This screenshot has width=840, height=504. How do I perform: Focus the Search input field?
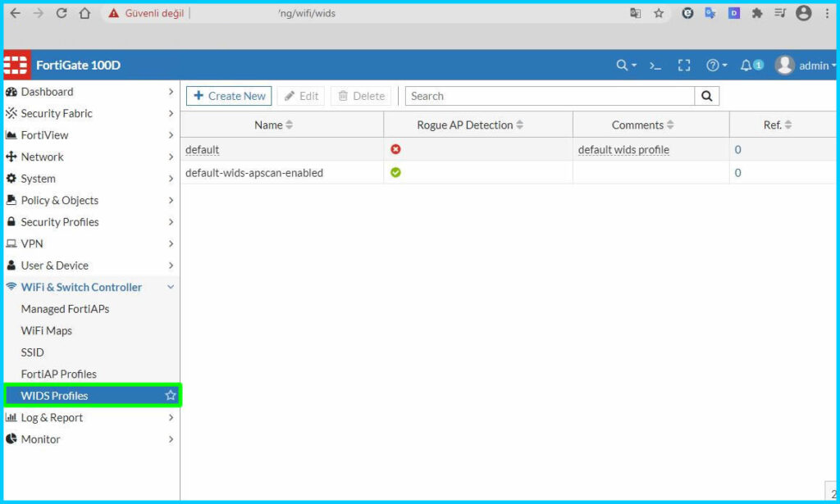click(550, 96)
